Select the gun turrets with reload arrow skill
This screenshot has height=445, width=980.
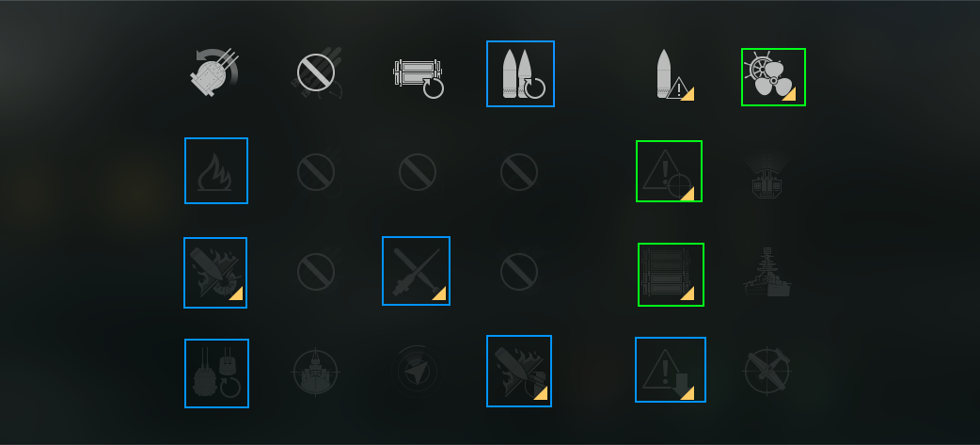click(217, 373)
